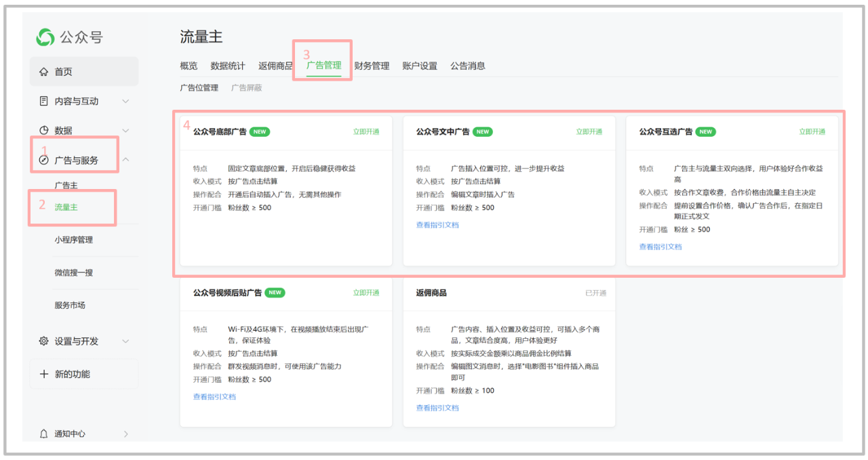This screenshot has height=460, width=868.
Task: Switch to the 广告屏蔽 sub-tab
Action: [x=246, y=87]
